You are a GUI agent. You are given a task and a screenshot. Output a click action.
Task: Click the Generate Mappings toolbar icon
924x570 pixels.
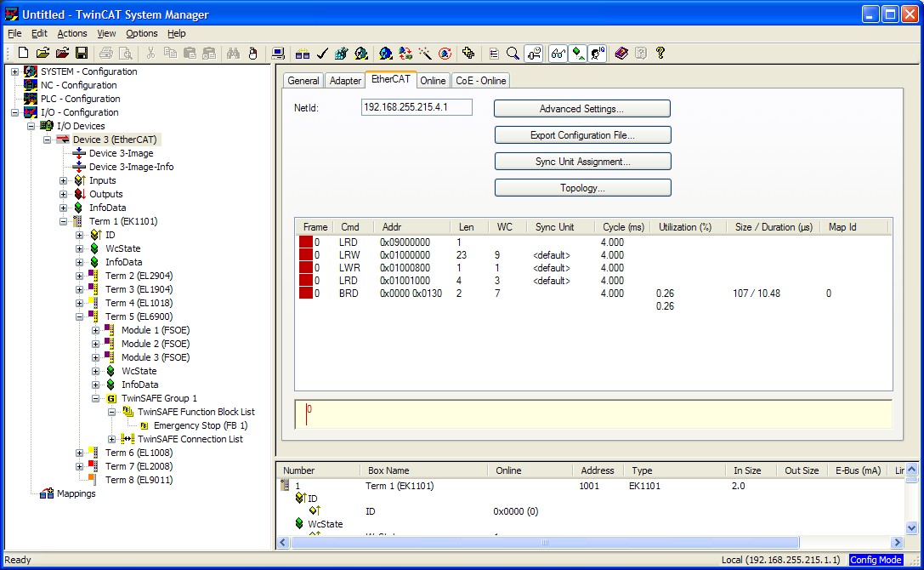coord(303,53)
